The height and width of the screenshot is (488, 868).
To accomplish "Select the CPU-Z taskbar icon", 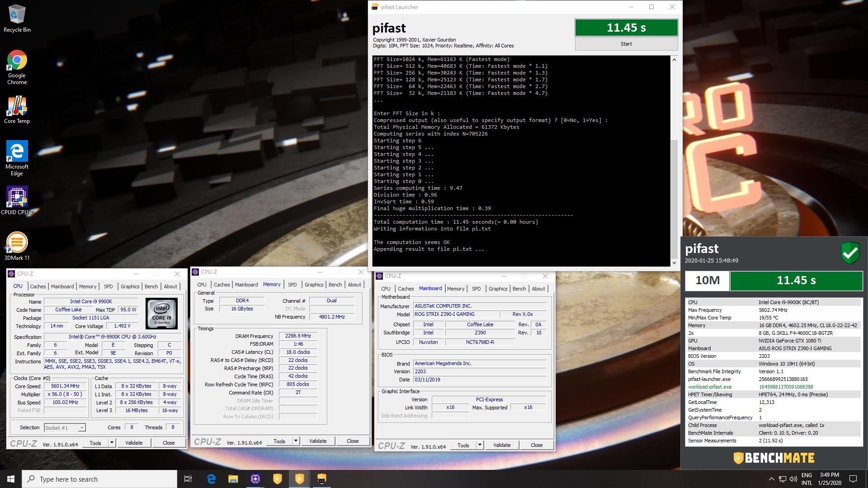I will (255, 479).
